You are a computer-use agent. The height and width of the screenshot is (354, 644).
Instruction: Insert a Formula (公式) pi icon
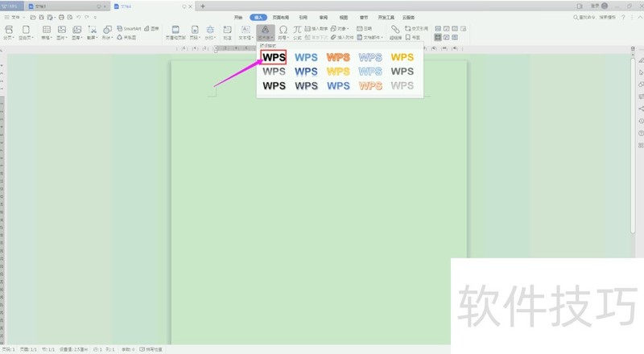297,32
